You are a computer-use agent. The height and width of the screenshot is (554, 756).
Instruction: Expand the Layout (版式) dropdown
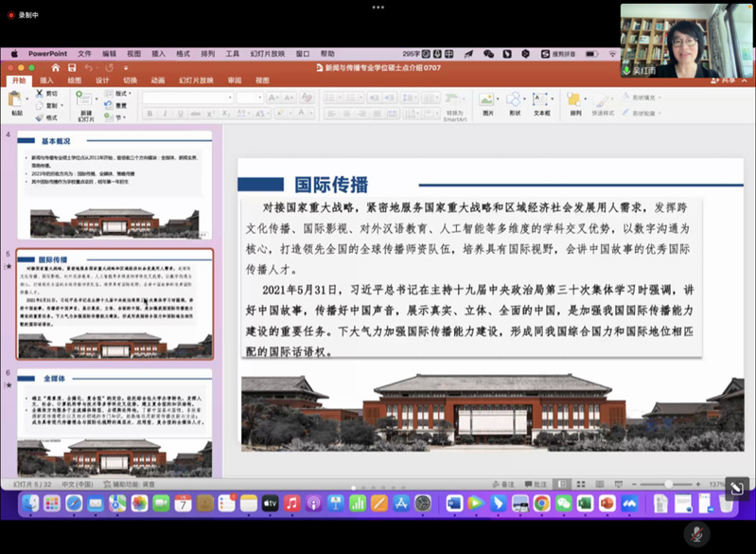[x=121, y=94]
